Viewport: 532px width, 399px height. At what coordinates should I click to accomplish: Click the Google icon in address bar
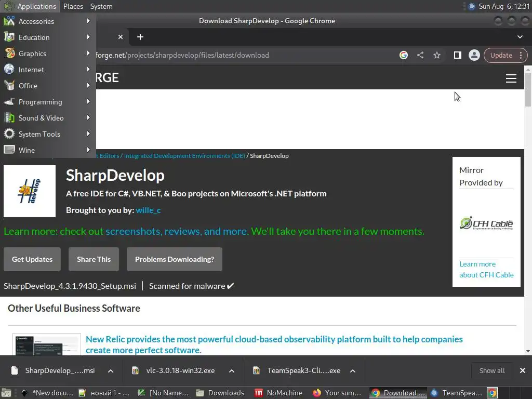pos(403,55)
